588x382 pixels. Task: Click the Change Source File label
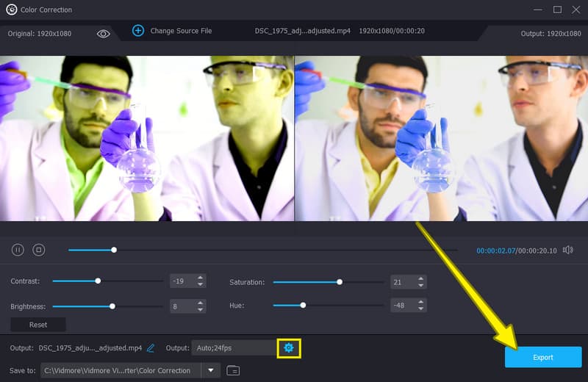click(181, 31)
